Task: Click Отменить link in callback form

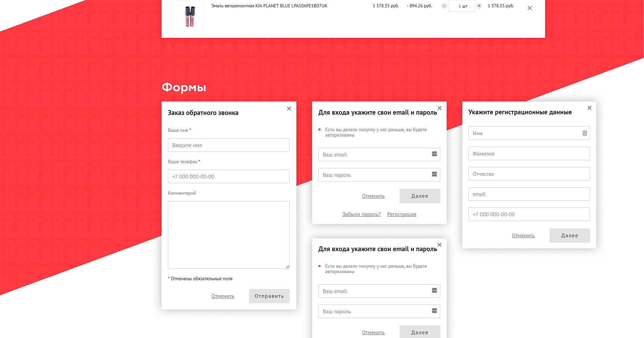Action: [x=223, y=296]
